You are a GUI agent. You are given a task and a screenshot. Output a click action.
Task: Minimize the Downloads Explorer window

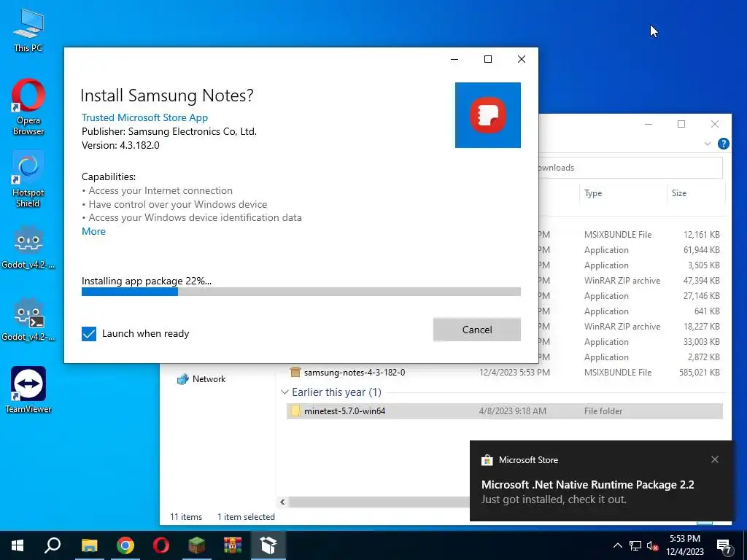point(649,124)
